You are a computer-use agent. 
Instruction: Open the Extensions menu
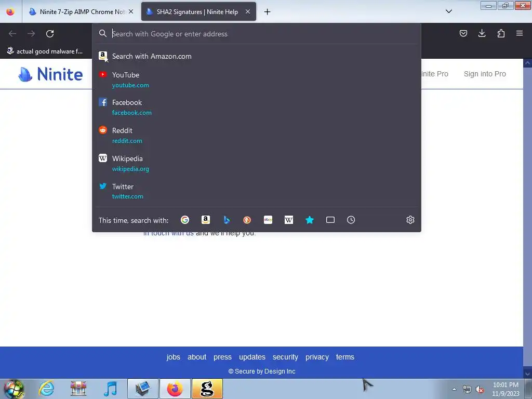click(501, 33)
